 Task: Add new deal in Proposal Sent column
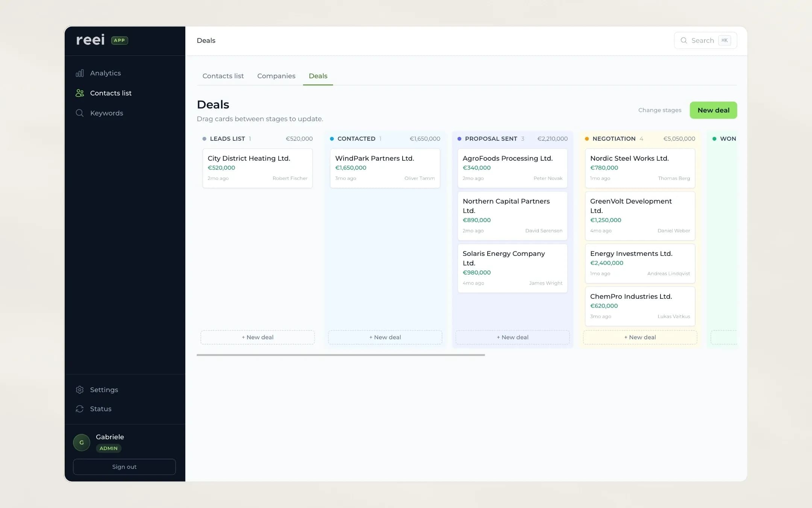point(512,337)
